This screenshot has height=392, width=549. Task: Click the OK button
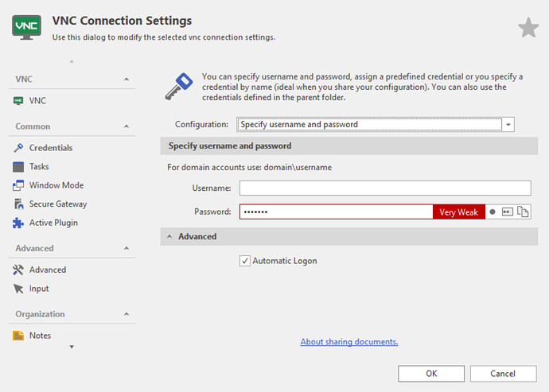tap(431, 374)
